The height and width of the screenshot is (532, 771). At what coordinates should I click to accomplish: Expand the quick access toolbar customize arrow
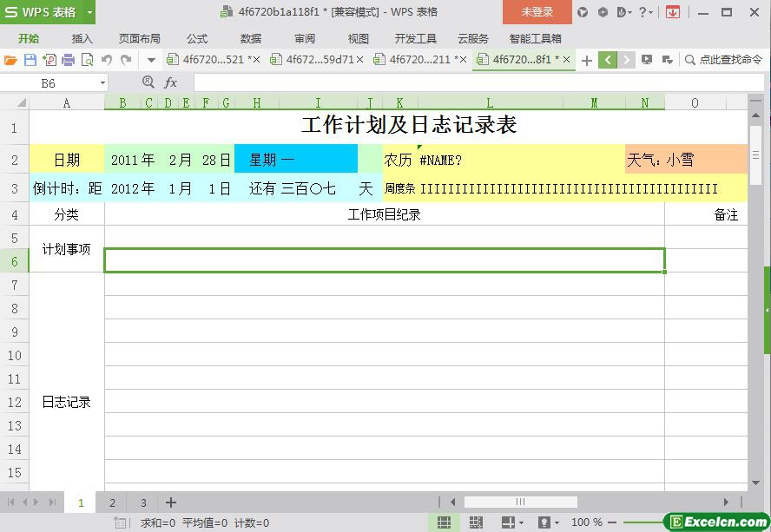(x=151, y=60)
